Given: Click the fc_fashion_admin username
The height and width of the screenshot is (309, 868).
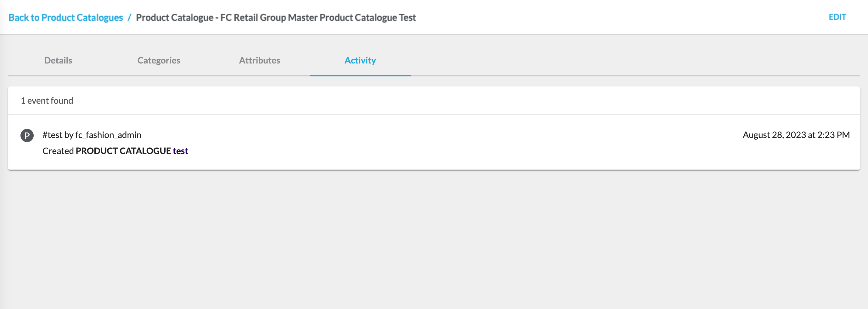Looking at the screenshot, I should [x=108, y=135].
